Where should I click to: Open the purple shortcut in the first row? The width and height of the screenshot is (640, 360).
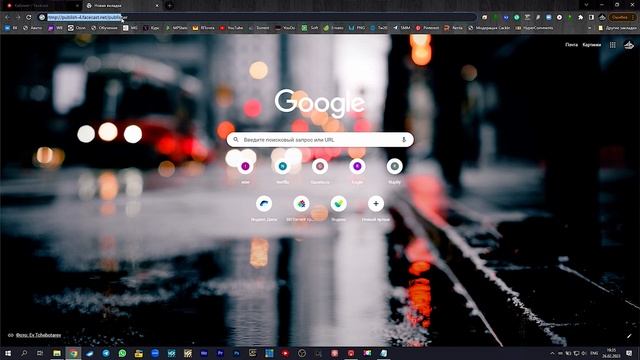pyautogui.click(x=245, y=167)
